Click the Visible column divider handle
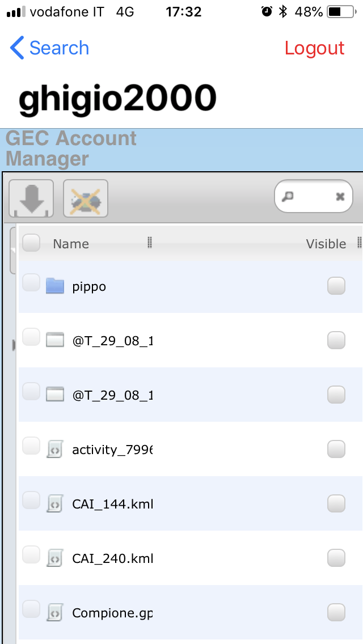This screenshot has width=363, height=644. coord(360,242)
